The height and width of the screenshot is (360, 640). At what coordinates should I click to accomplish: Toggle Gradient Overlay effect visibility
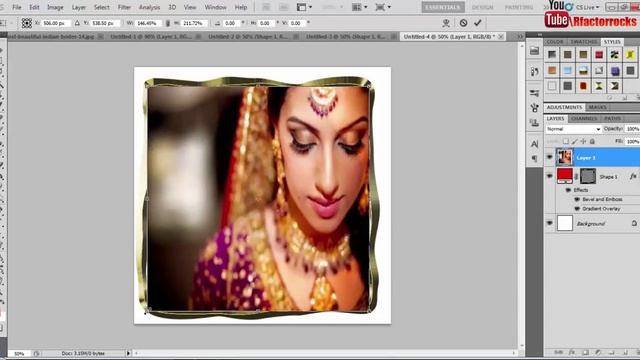(577, 209)
